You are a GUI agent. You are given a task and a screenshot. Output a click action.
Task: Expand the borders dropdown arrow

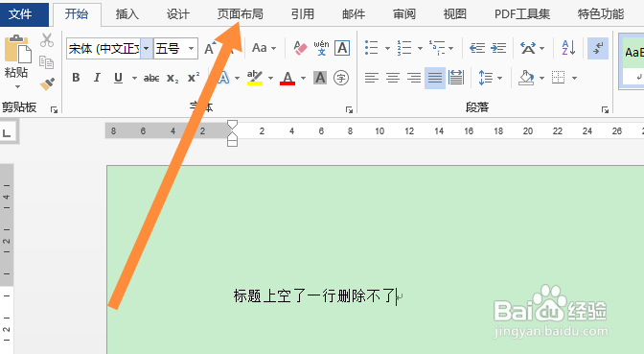(x=574, y=78)
